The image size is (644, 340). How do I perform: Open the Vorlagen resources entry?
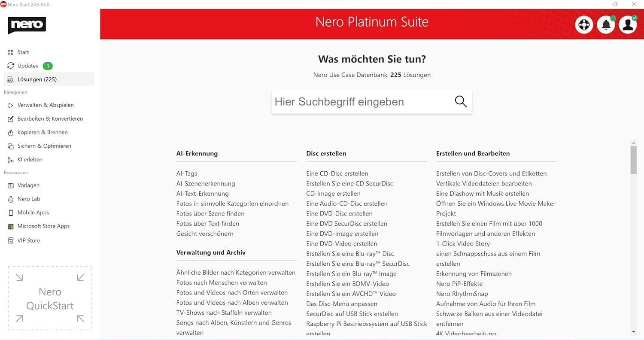pos(28,185)
